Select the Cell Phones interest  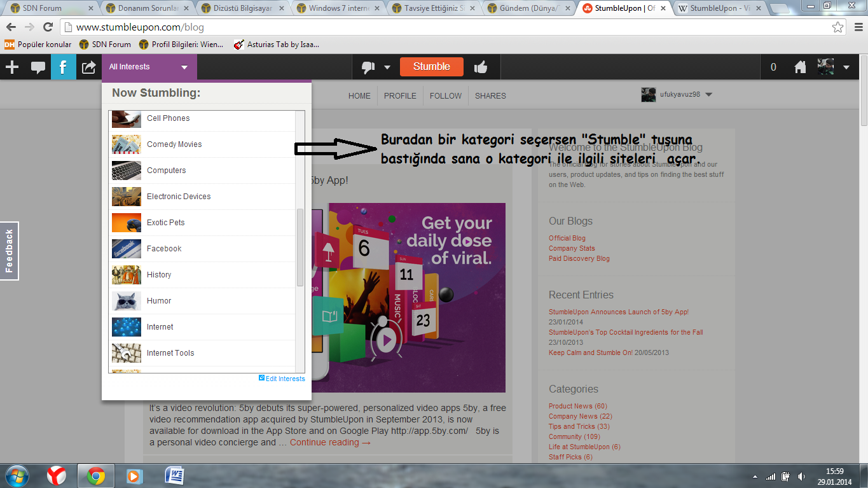(203, 118)
